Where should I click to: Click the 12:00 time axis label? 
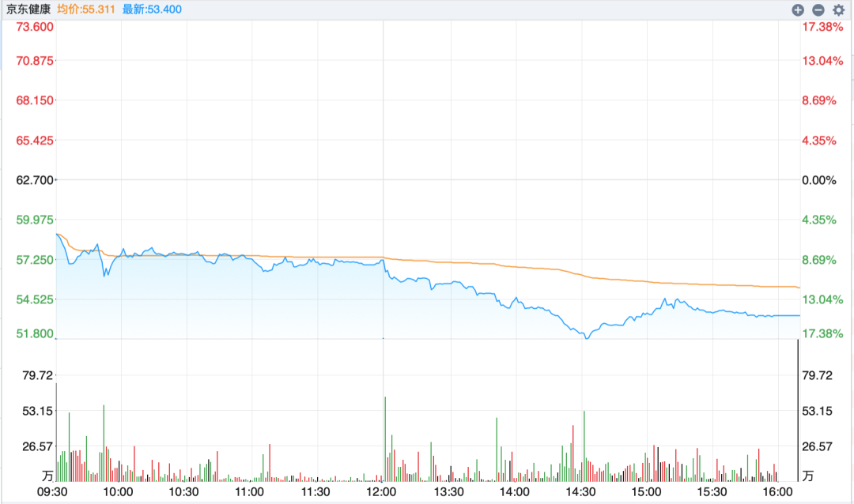[381, 492]
